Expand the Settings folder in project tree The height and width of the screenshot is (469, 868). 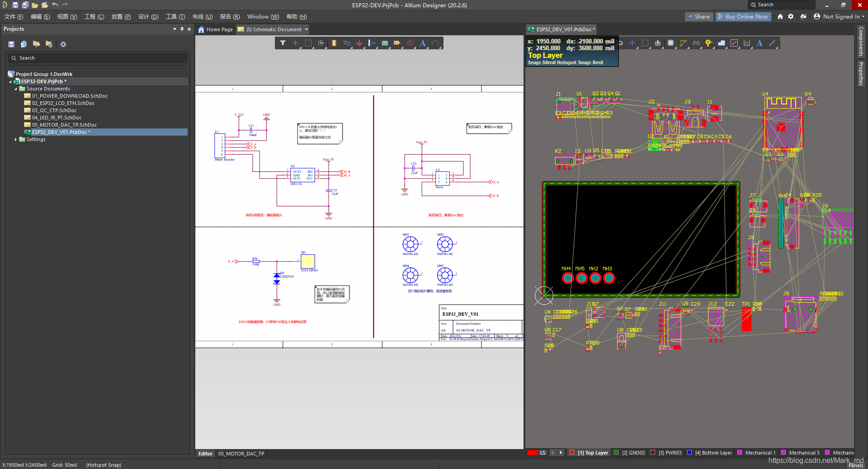(16, 140)
